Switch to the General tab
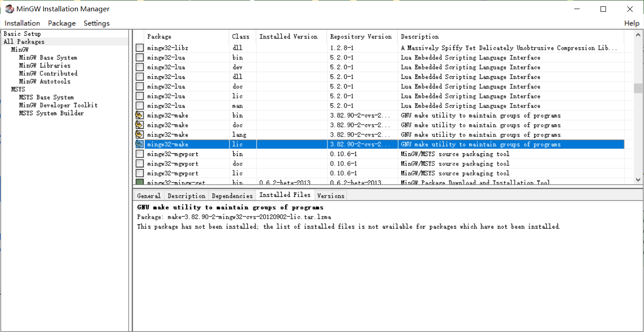 pyautogui.click(x=149, y=195)
